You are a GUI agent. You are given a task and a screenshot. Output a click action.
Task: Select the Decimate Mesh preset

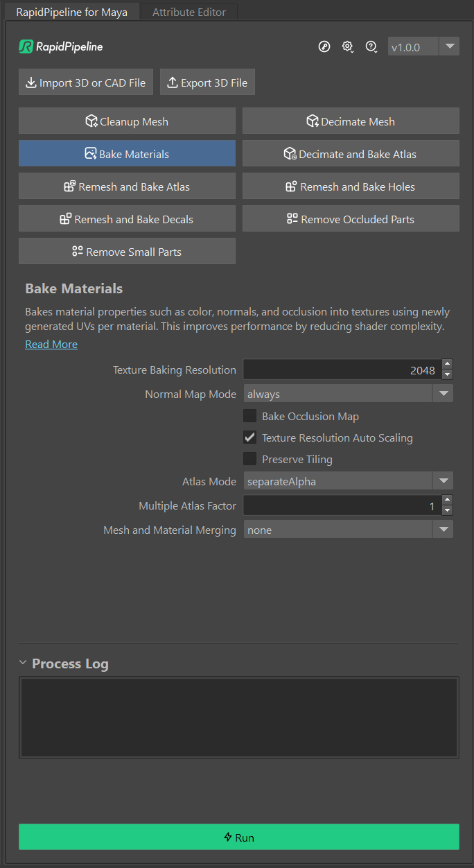pyautogui.click(x=351, y=121)
